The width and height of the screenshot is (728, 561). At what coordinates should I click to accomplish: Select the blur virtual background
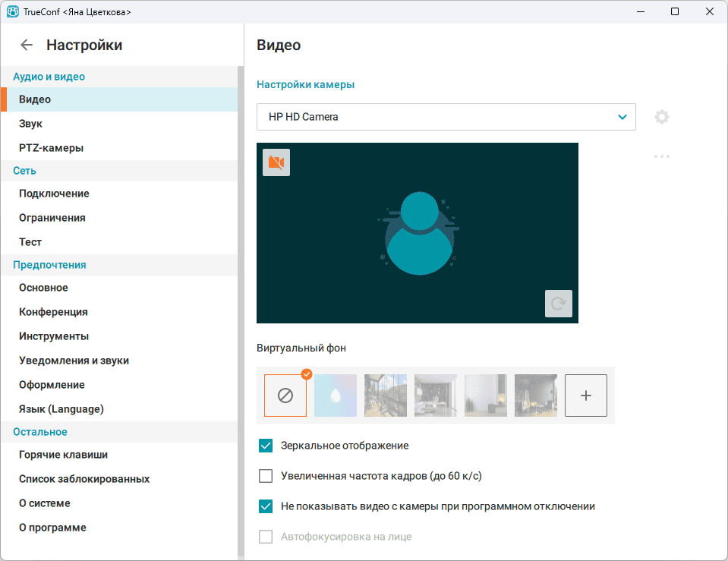pos(336,396)
